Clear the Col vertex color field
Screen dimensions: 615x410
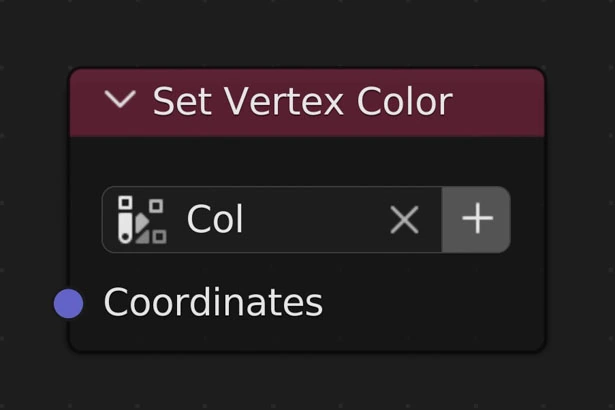[404, 220]
